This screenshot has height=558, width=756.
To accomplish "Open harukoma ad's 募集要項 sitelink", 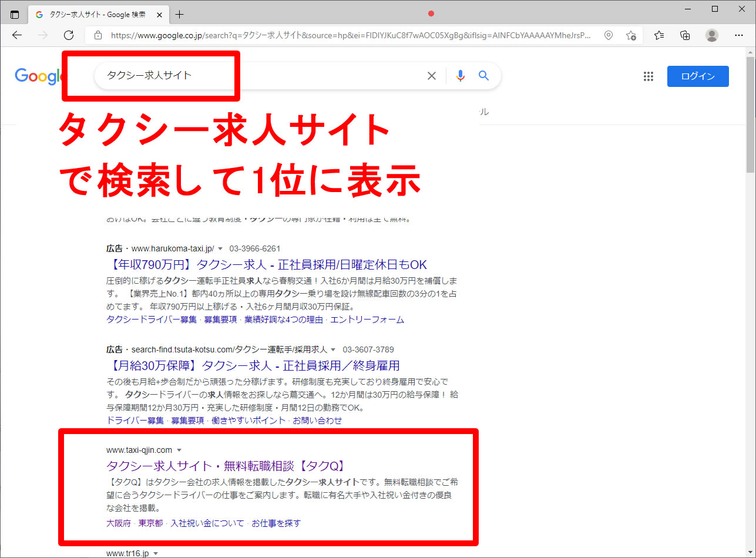I will pos(220,320).
